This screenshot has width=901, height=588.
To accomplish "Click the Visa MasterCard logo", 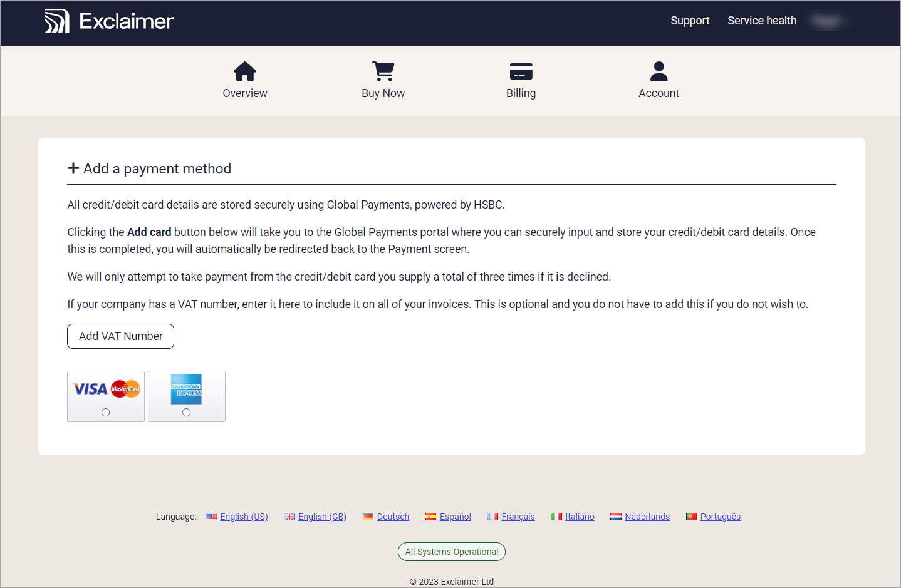I will tap(106, 389).
